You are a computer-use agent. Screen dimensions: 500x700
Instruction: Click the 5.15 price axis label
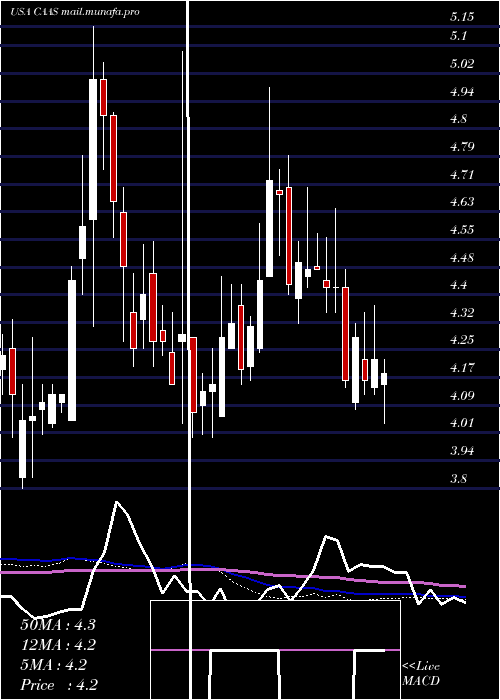tap(462, 17)
